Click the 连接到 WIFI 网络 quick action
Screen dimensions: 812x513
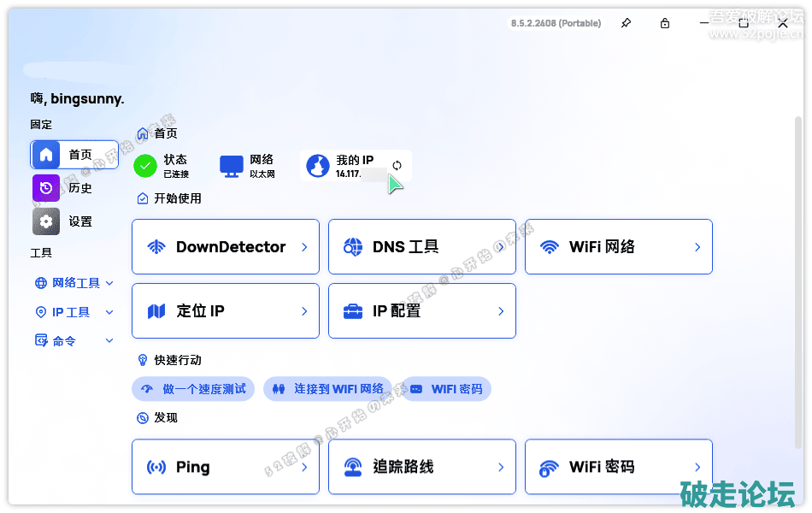pos(328,389)
